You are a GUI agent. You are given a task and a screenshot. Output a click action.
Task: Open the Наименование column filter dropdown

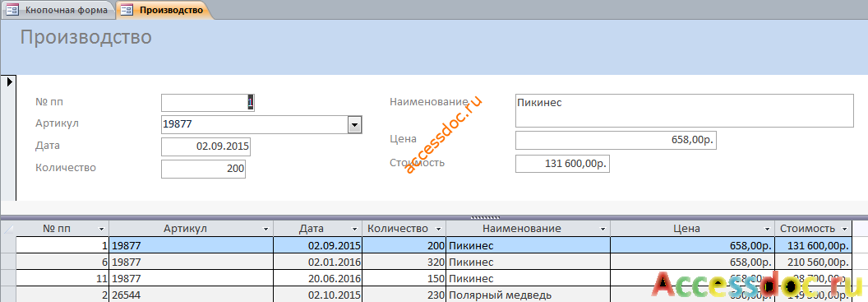coord(603,229)
